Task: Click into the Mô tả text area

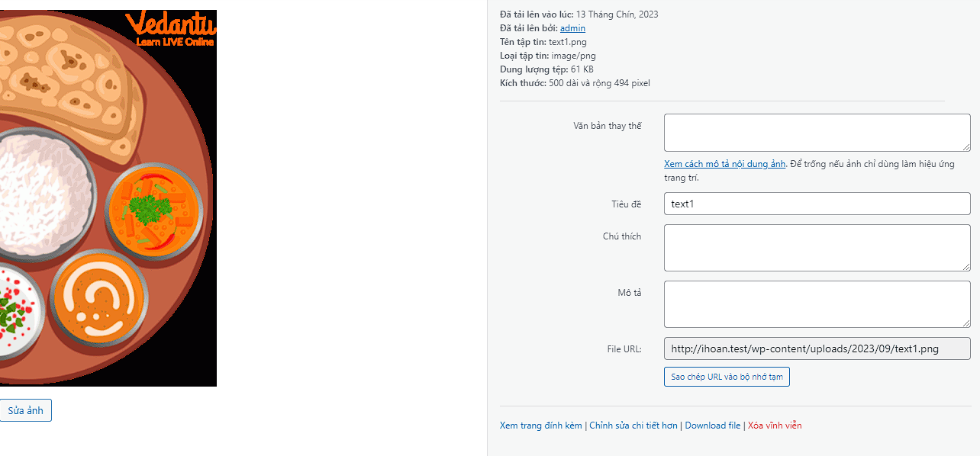Action: (817, 303)
